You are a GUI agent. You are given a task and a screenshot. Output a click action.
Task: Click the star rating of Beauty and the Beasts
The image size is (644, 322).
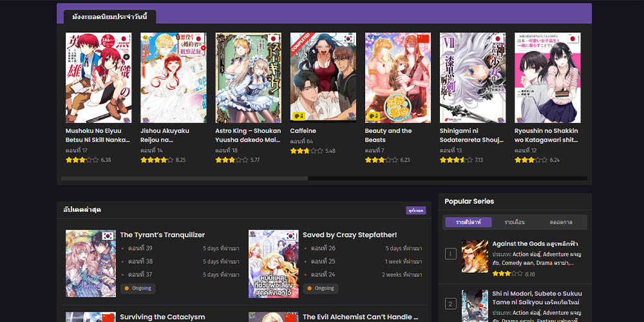tap(381, 160)
